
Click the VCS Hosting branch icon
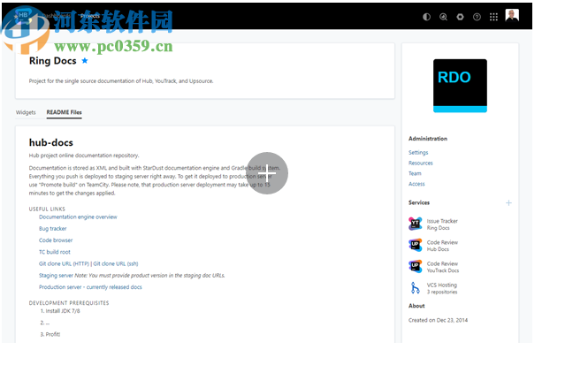click(415, 288)
